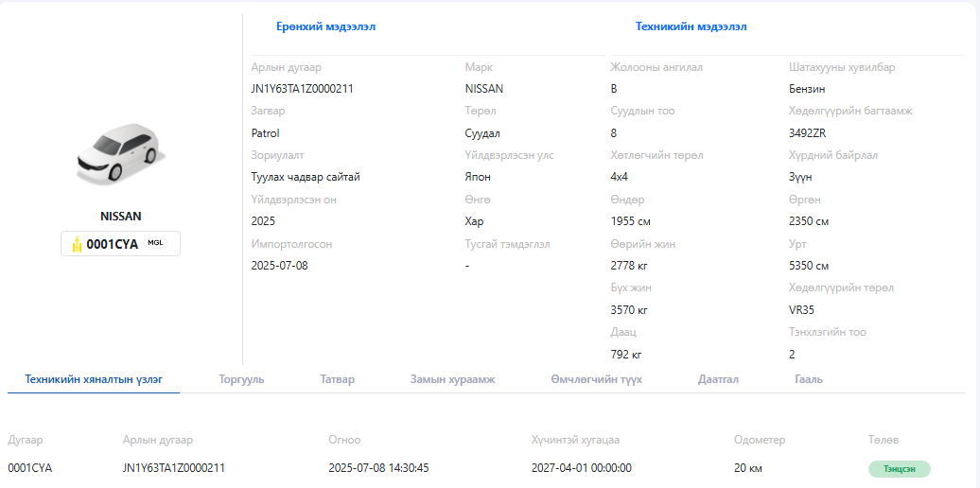980x488 pixels.
Task: Click the Хүчинтэй хугацаа column header
Action: tap(575, 440)
